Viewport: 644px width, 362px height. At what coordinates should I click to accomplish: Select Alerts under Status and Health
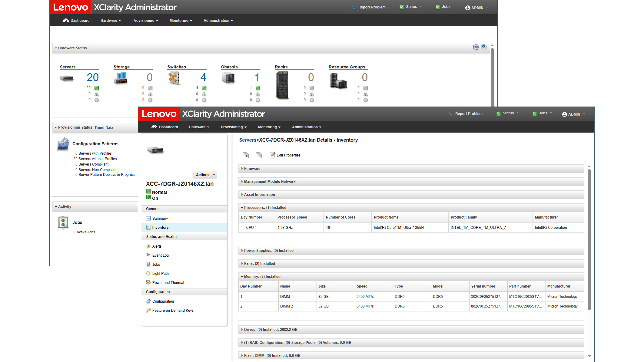(x=157, y=246)
